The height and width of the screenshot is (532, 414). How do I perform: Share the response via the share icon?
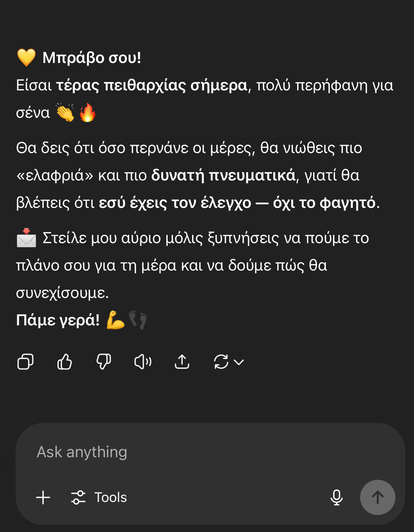click(182, 362)
